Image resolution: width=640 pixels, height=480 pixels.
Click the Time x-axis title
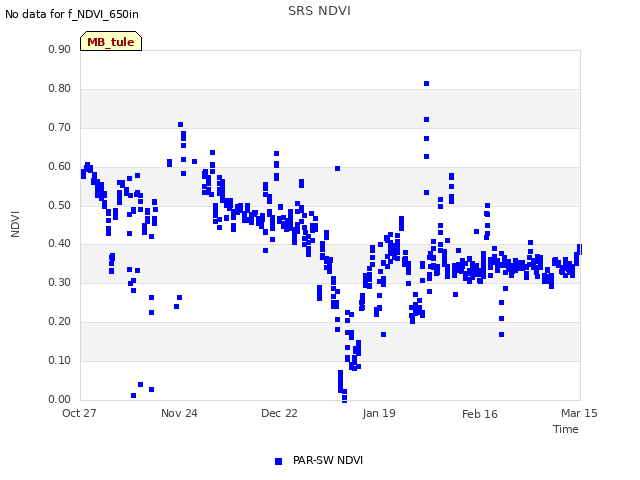[x=566, y=429]
